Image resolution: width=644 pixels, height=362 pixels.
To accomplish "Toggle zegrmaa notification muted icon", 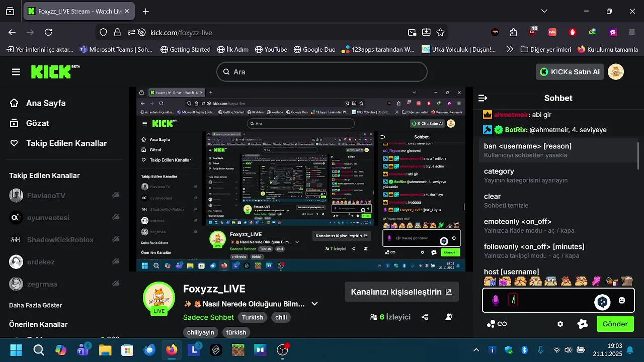I will point(116,284).
